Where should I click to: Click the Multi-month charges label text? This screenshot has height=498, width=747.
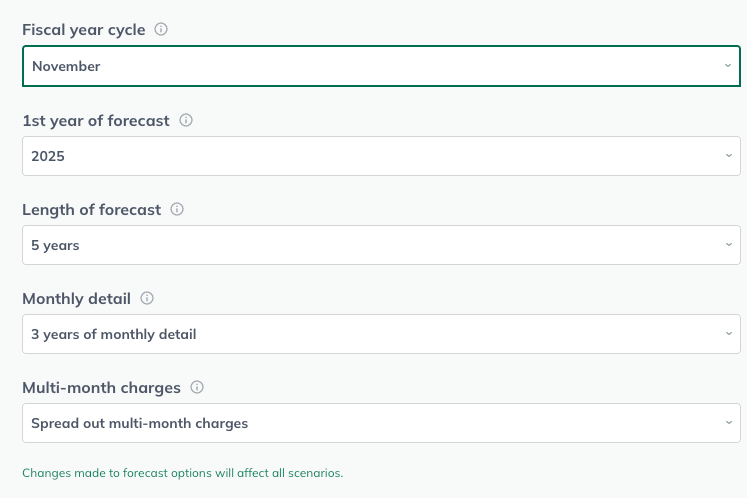click(101, 388)
